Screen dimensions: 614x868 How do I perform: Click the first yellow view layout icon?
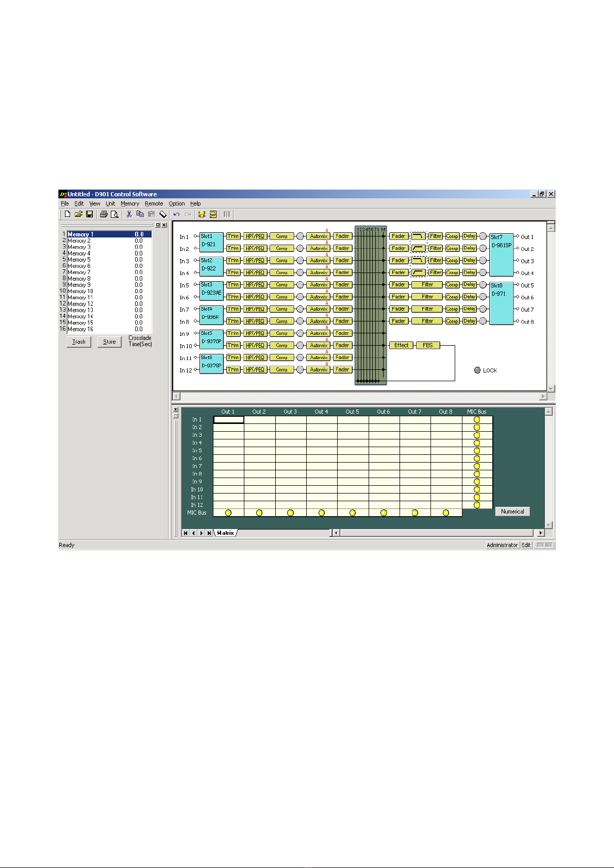(202, 214)
